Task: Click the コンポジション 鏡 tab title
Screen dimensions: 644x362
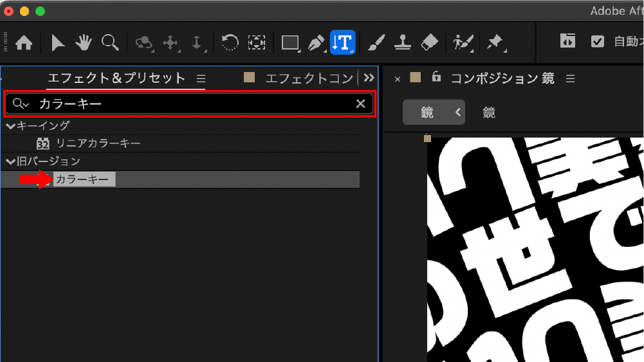Action: click(x=502, y=78)
